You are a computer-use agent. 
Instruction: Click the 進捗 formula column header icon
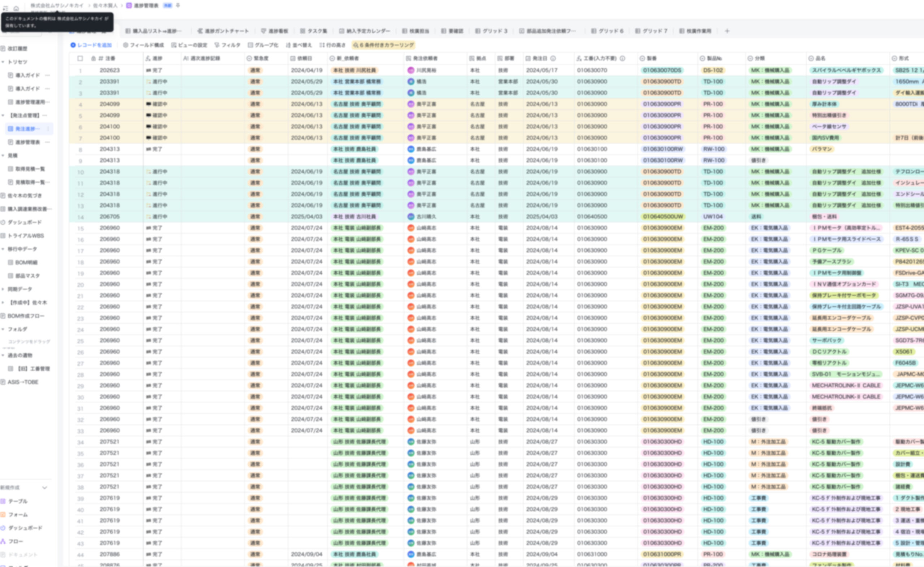(x=148, y=59)
